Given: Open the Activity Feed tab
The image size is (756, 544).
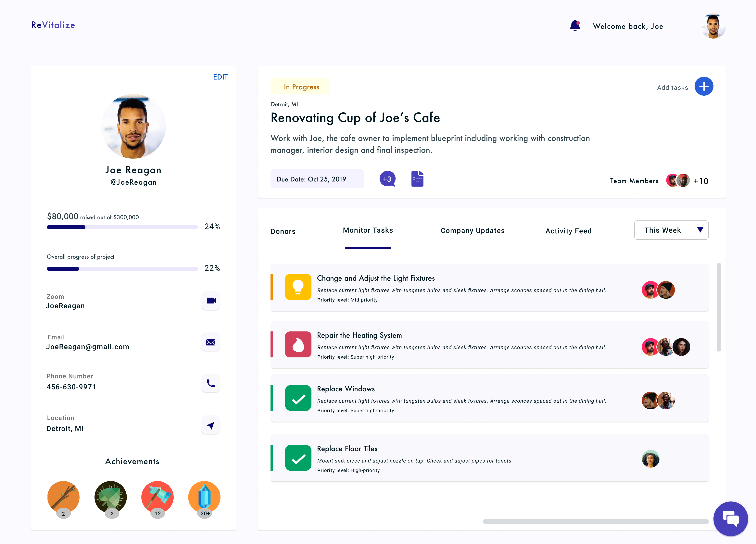Looking at the screenshot, I should tap(569, 231).
